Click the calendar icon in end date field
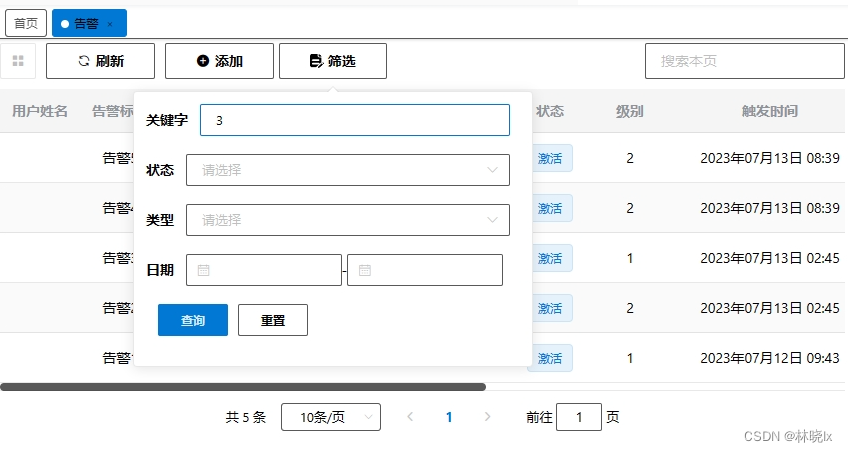 tap(365, 270)
